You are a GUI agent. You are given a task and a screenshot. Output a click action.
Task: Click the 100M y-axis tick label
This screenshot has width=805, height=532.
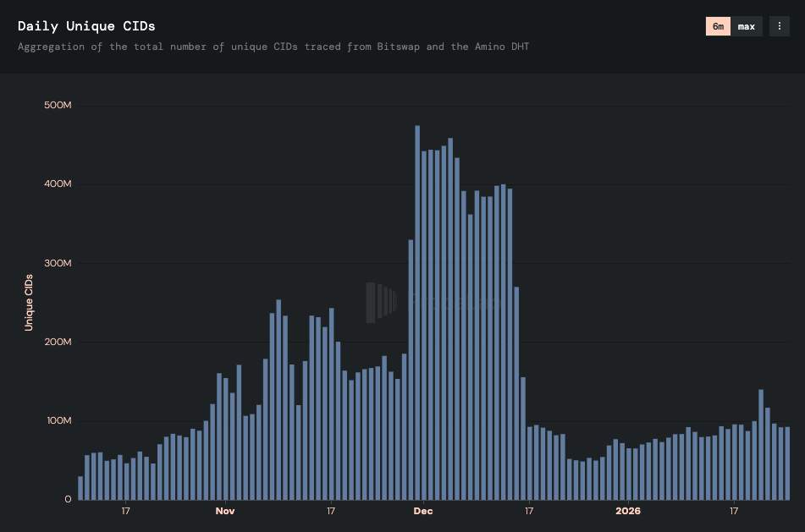(57, 420)
